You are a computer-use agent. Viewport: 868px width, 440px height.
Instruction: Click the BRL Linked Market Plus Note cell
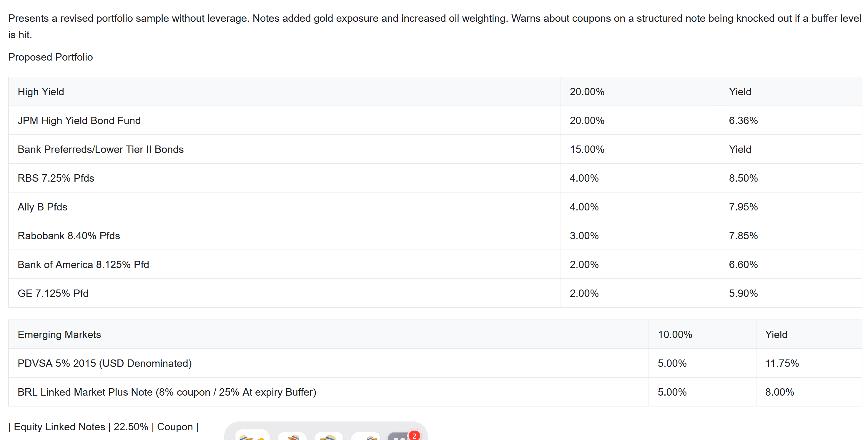point(167,392)
